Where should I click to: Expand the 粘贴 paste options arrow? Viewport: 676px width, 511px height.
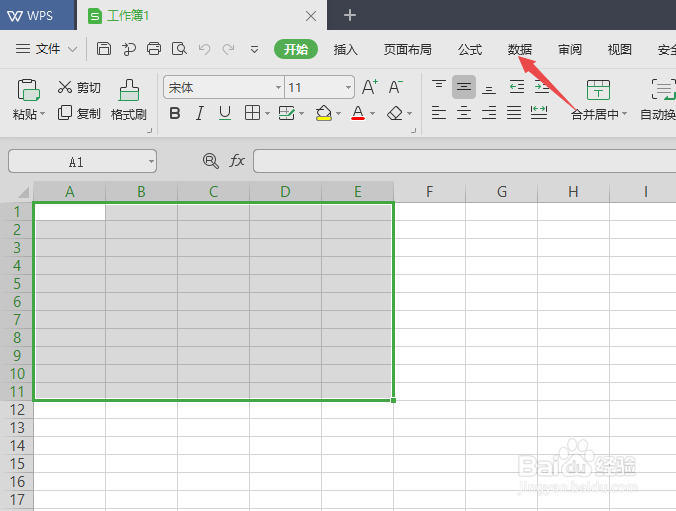43,114
